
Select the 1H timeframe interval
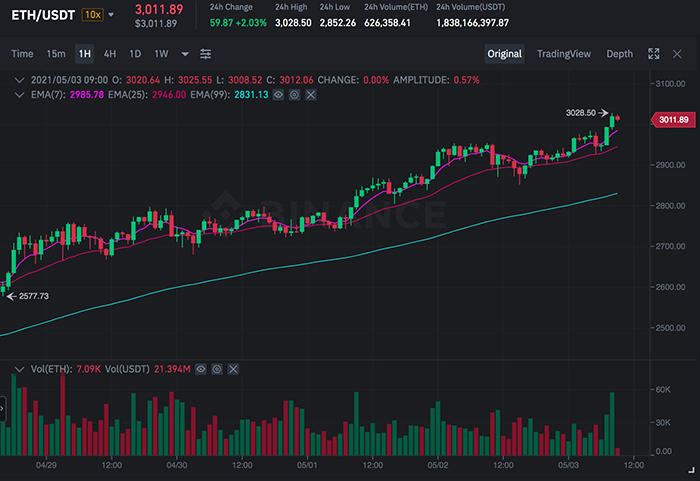click(84, 54)
